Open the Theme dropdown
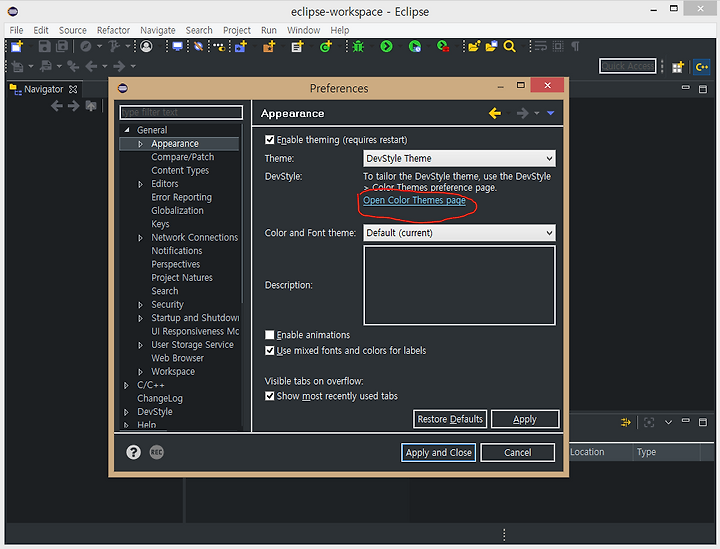The image size is (720, 549). point(459,158)
